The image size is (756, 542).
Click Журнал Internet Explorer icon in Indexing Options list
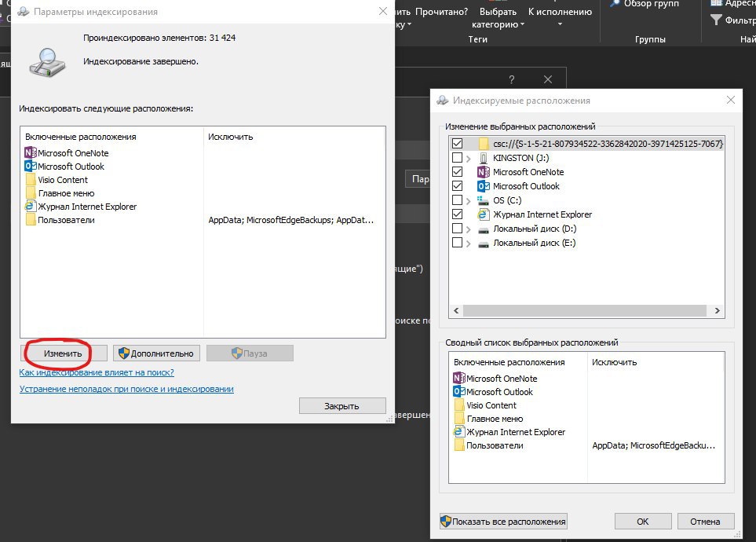pyautogui.click(x=31, y=207)
